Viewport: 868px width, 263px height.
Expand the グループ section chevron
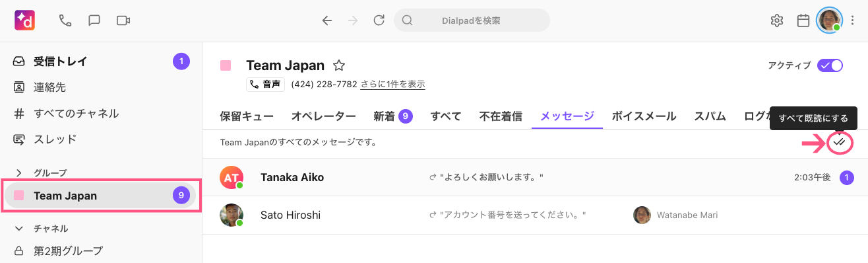tap(19, 173)
